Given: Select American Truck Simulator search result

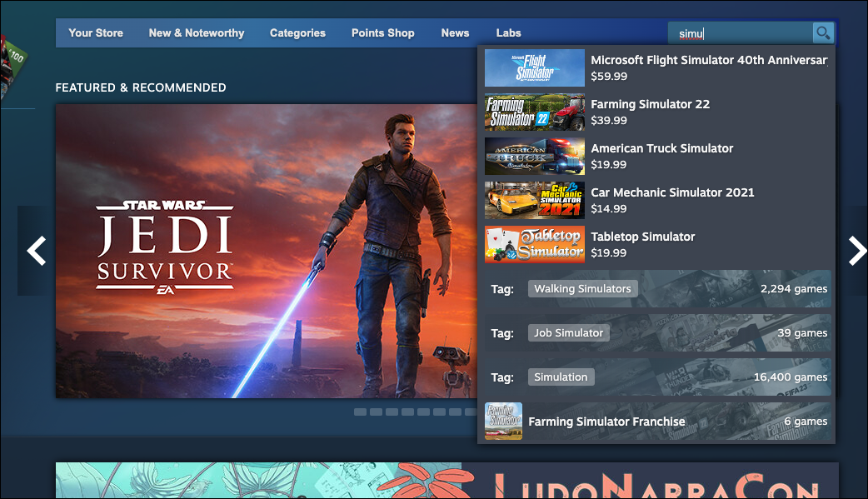Looking at the screenshot, I should 657,156.
